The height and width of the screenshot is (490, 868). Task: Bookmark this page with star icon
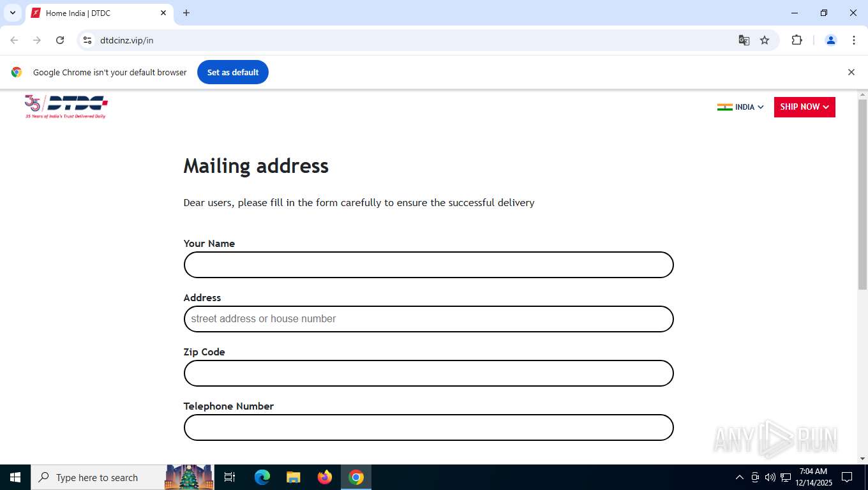click(x=765, y=40)
